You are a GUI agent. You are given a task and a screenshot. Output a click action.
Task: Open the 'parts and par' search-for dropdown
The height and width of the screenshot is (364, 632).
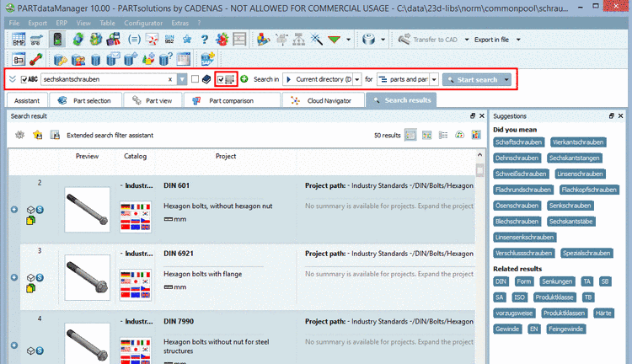tap(434, 79)
